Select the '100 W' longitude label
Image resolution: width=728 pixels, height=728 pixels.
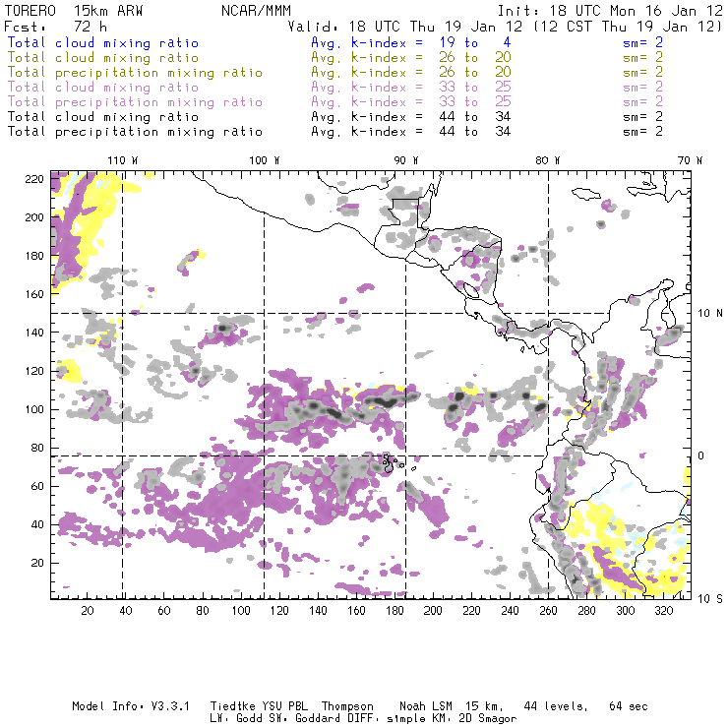click(x=265, y=160)
